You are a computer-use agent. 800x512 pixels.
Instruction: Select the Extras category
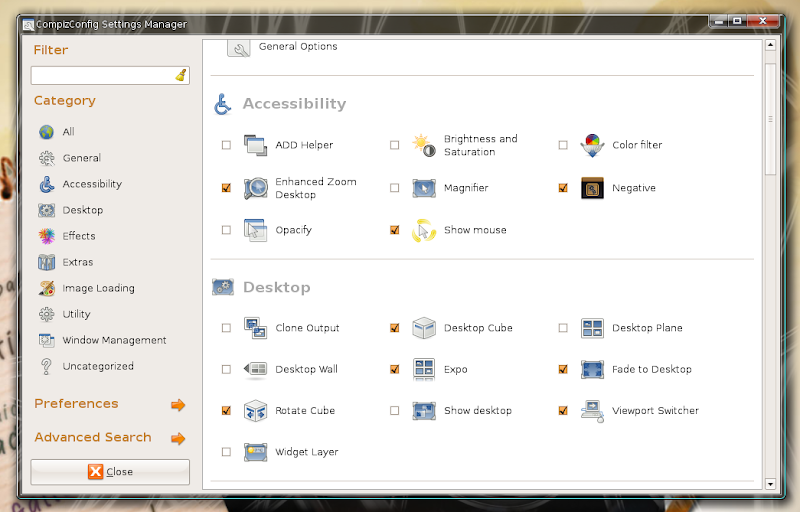[x=66, y=262]
